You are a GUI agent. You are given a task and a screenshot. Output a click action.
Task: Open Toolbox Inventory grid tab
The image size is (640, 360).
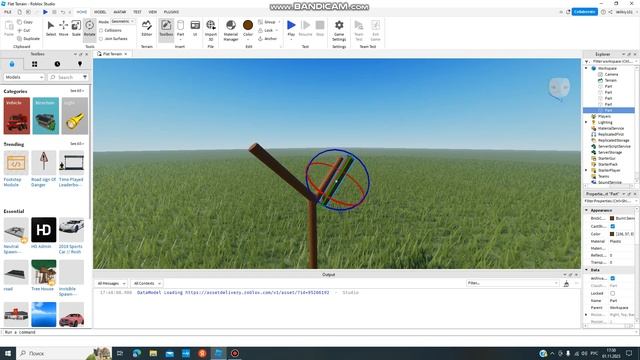click(x=34, y=64)
